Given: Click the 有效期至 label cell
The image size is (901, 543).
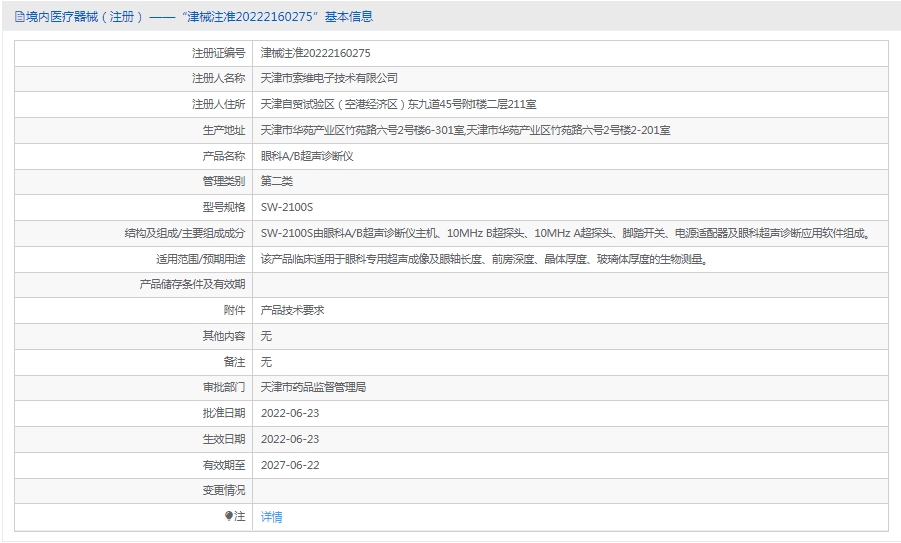Looking at the screenshot, I should point(134,465).
